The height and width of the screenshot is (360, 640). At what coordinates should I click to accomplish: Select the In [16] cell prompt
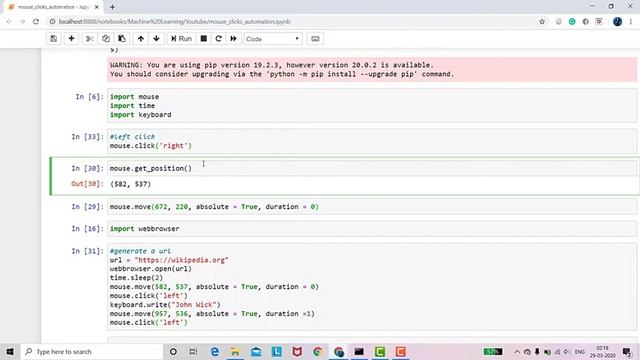(x=87, y=229)
